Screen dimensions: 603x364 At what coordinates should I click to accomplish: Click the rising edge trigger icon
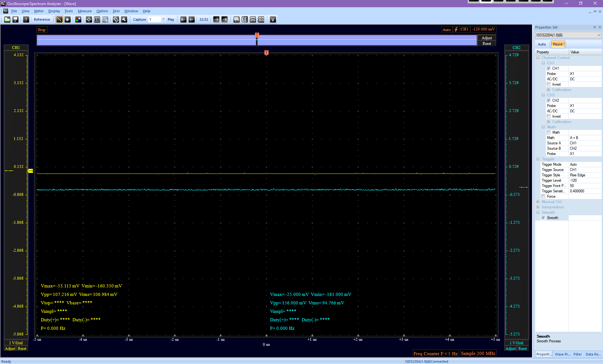456,29
